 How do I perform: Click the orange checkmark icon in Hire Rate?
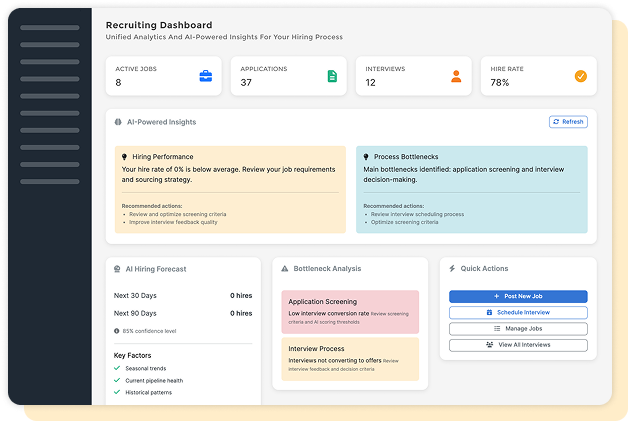581,76
